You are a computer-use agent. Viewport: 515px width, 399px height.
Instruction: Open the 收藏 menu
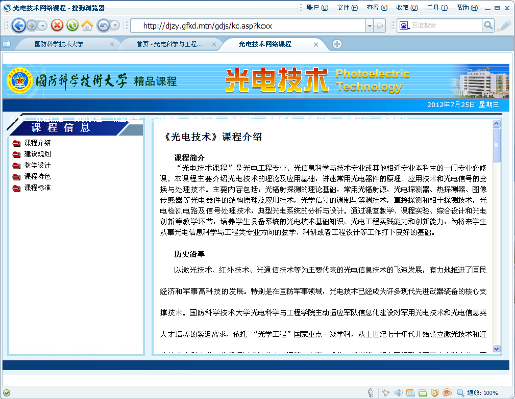click(407, 7)
